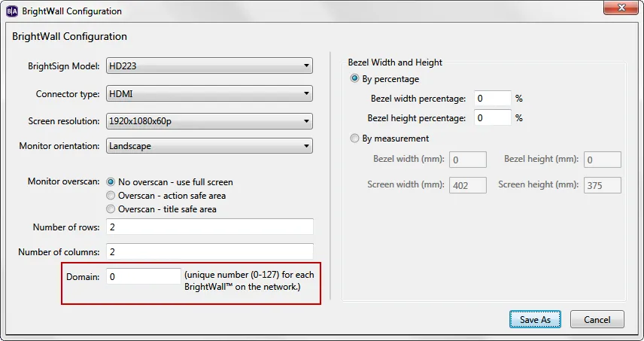The width and height of the screenshot is (644, 341).
Task: Click the Bezel height percentage field
Action: pyautogui.click(x=493, y=118)
